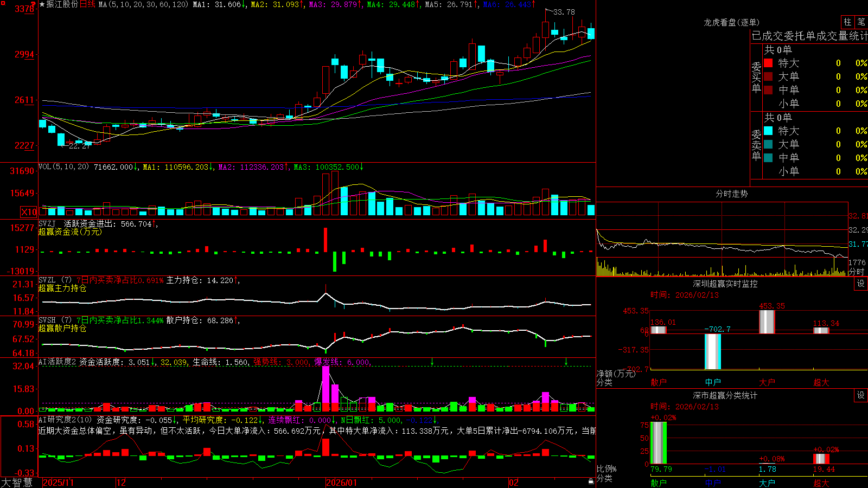Click the 委买单 section label
This screenshot has height=488, width=868.
(756, 77)
